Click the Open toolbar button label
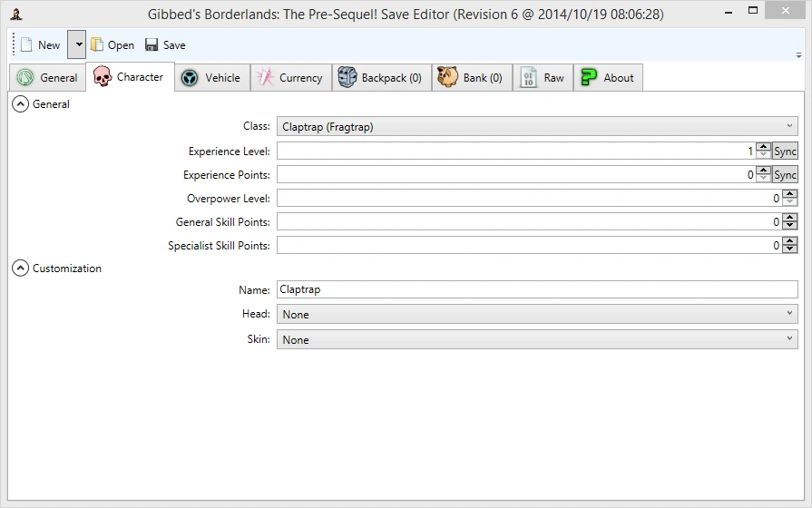Screen dimensions: 812x508 click(122, 45)
